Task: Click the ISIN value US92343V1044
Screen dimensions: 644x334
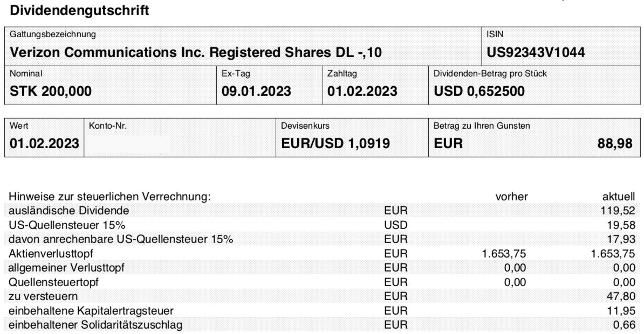Action: click(536, 52)
